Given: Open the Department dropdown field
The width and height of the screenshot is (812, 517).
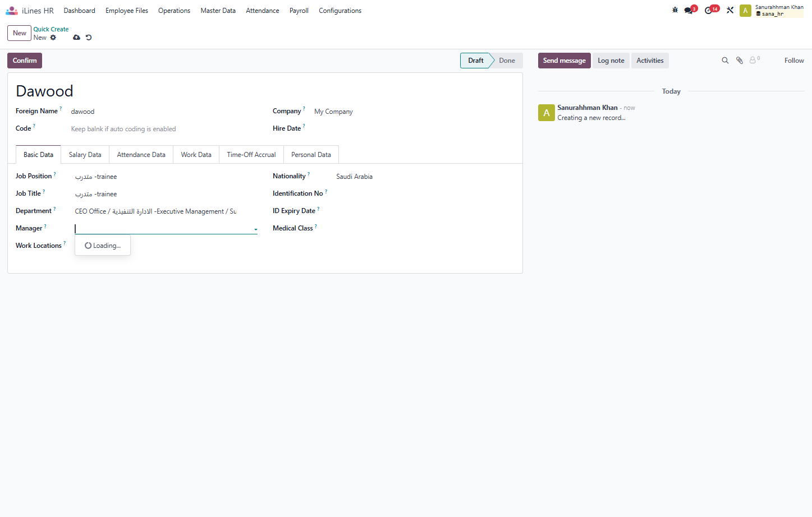Looking at the screenshot, I should (x=166, y=211).
